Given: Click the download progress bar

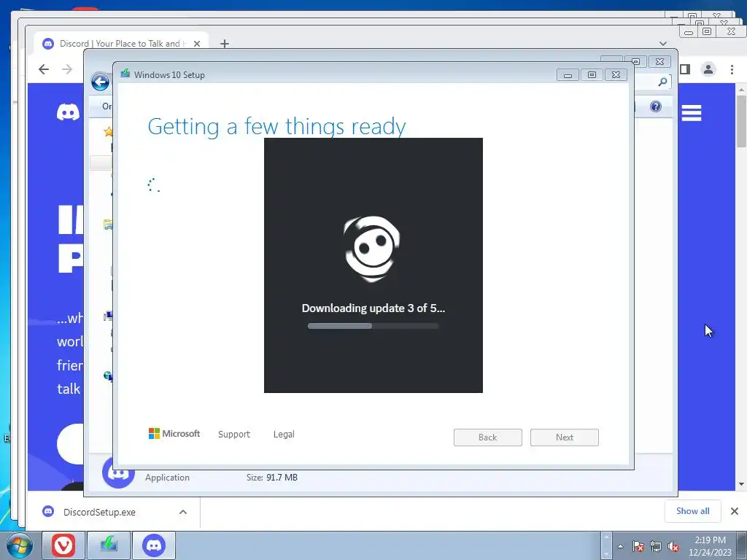Looking at the screenshot, I should pos(373,326).
